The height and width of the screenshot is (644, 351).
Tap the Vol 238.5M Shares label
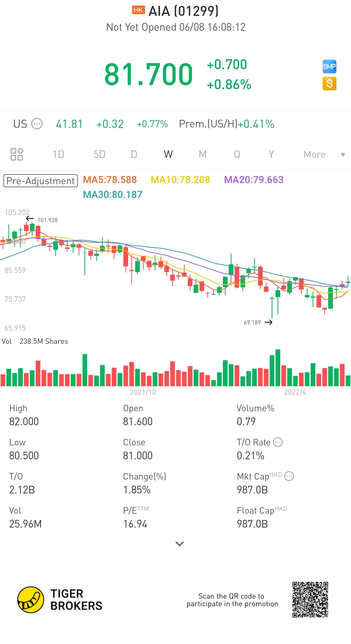[x=35, y=341]
